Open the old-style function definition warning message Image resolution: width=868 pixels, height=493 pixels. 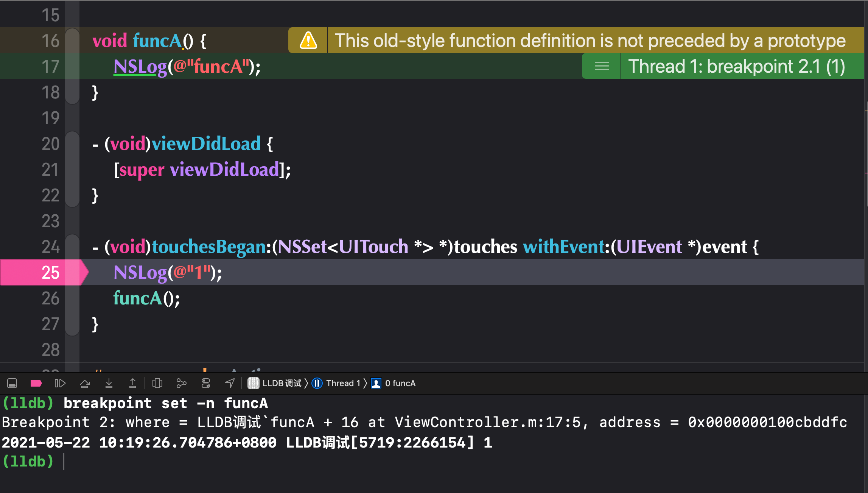pyautogui.click(x=590, y=41)
